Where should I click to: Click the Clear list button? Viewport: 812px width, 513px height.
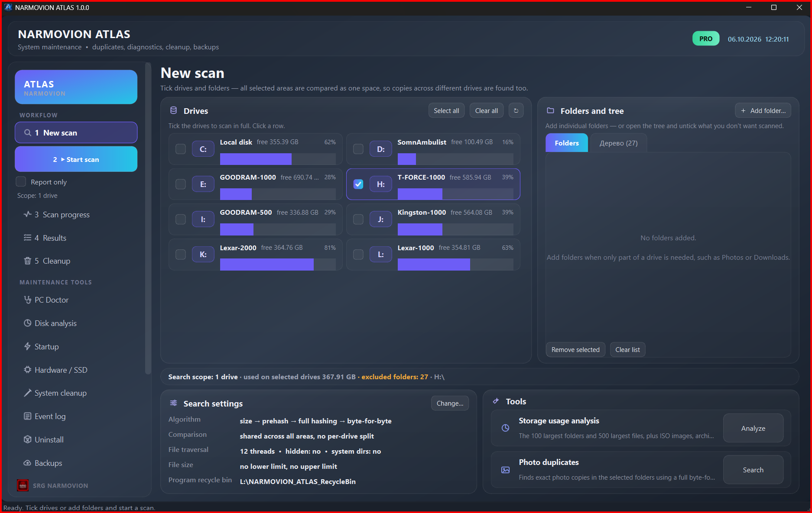[627, 349]
